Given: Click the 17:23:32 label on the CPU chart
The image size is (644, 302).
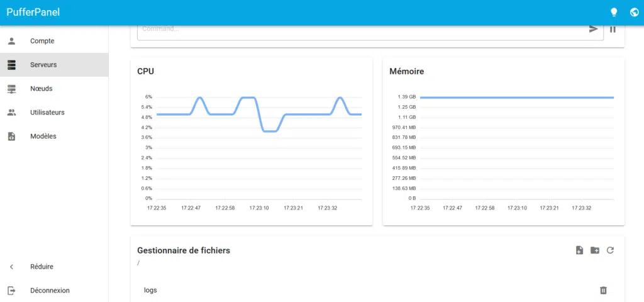Looking at the screenshot, I should click(327, 208).
